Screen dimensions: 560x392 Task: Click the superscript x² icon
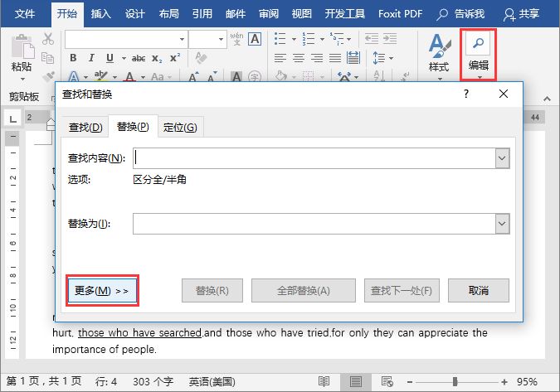click(x=175, y=58)
